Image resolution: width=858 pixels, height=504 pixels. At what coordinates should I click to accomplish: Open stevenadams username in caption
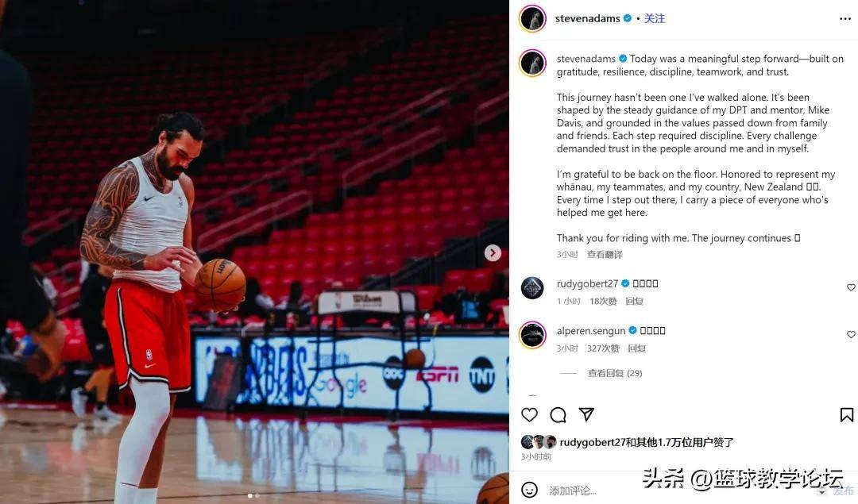pos(586,59)
